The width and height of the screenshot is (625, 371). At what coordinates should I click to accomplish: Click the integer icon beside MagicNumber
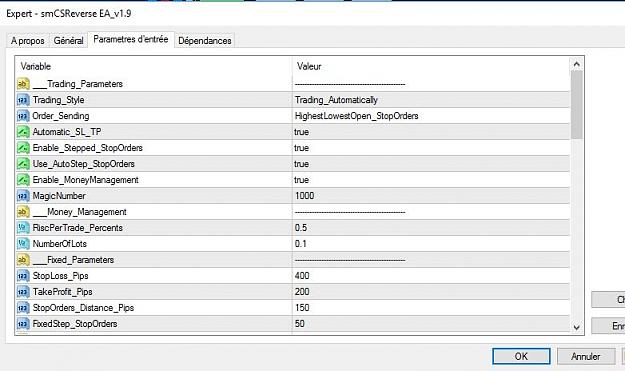23,196
